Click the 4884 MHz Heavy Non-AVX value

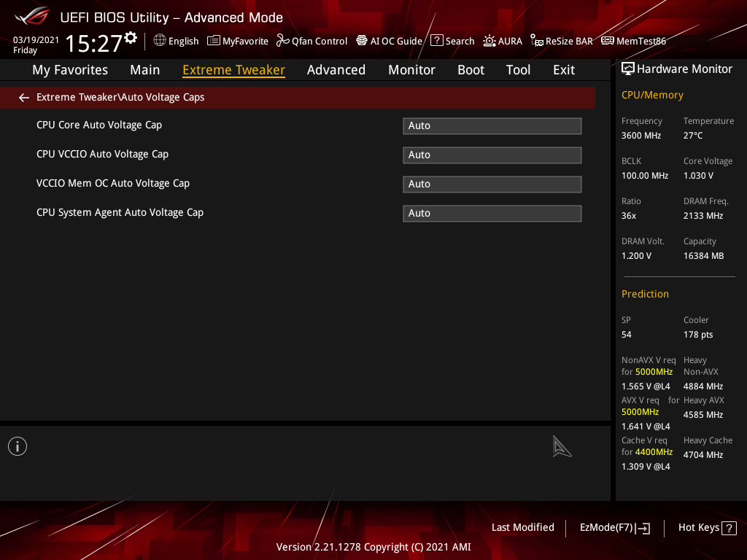tap(703, 386)
